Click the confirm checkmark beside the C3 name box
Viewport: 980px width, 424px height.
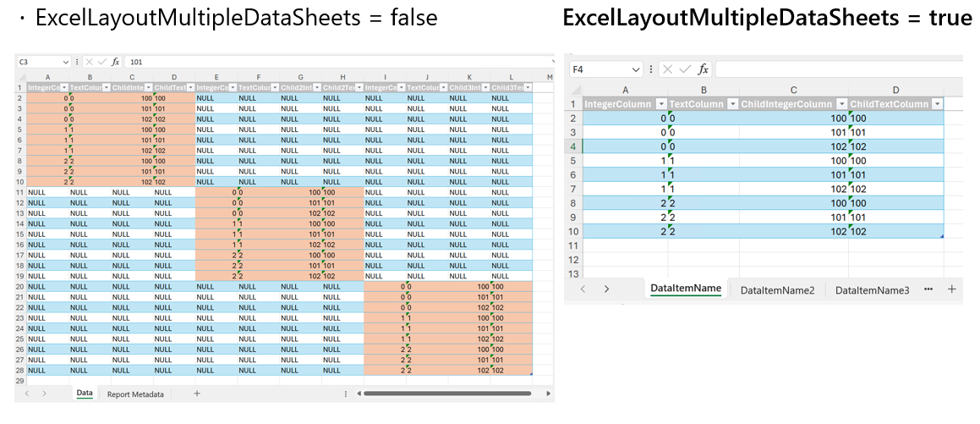pyautogui.click(x=102, y=62)
